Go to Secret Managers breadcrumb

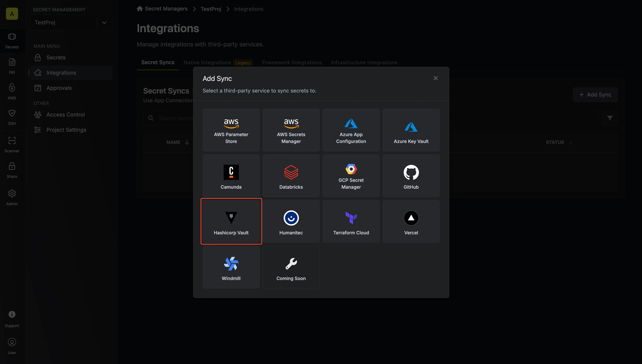(166, 9)
